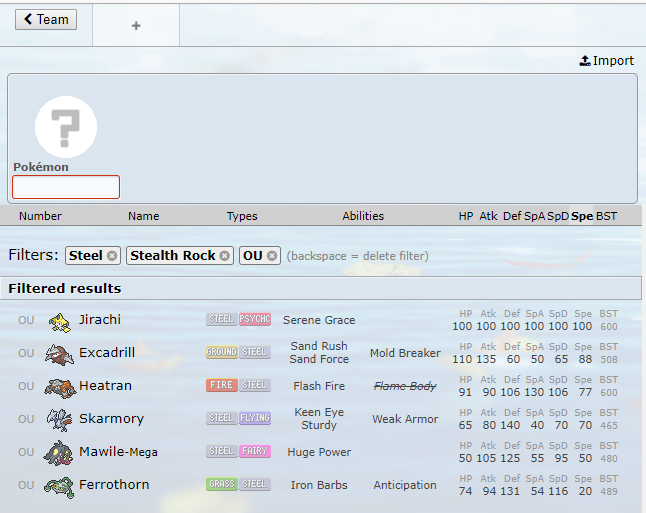Click the Skarmory sprite icon
Screen dimensions: 646x513
coord(59,420)
